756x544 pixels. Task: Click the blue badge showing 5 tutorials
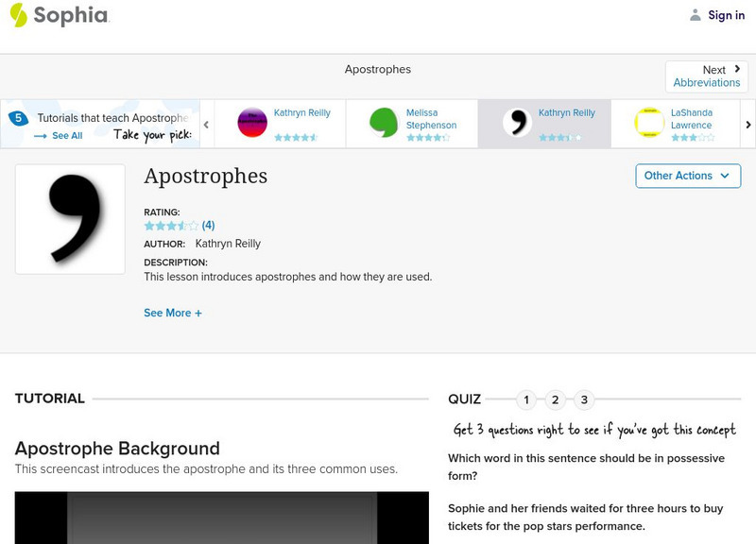coord(17,118)
